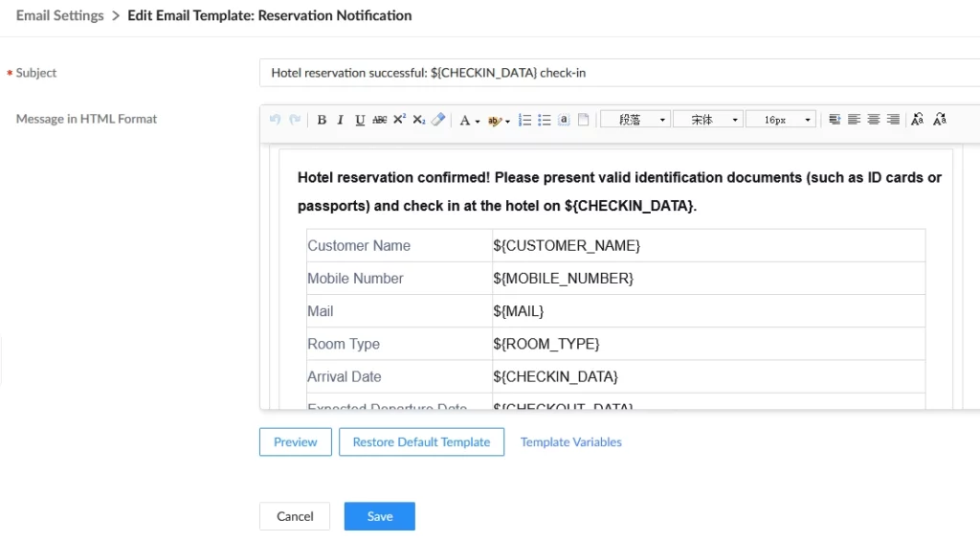Center align the text

[x=874, y=120]
